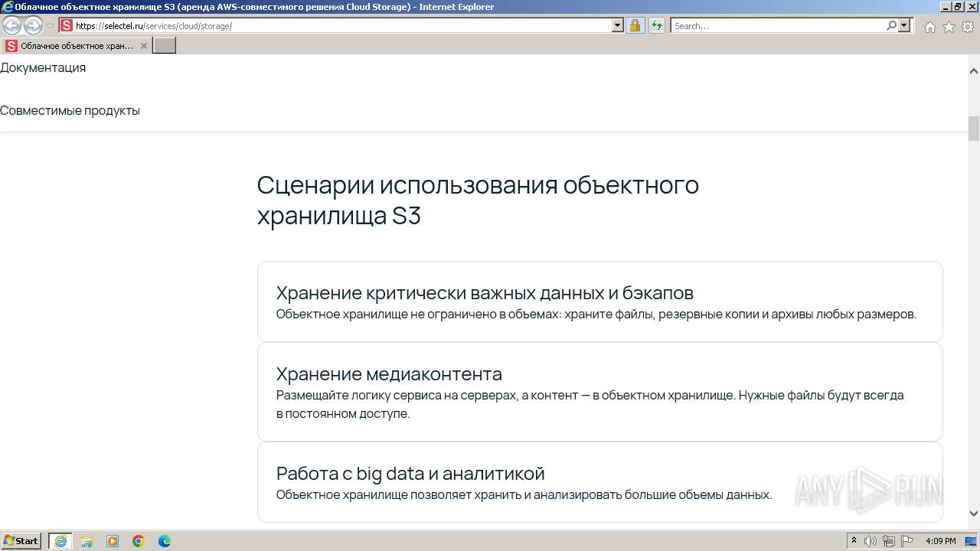Open card Работа с big data и аналитикой
Viewport: 980px width, 551px height.
click(599, 482)
